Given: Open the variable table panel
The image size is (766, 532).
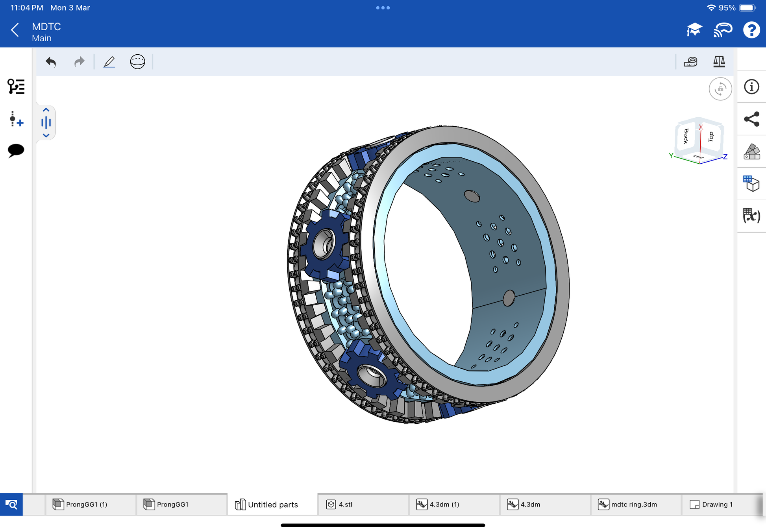Looking at the screenshot, I should pos(751,216).
